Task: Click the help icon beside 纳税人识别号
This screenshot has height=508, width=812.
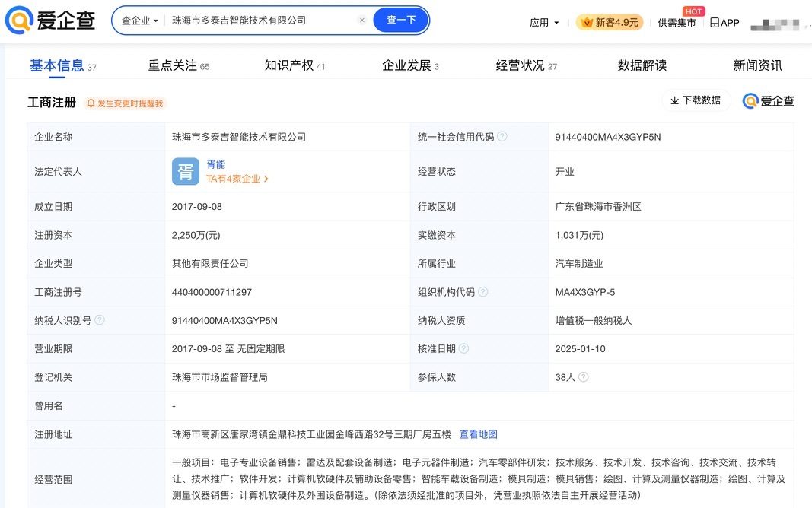Action: tap(100, 320)
